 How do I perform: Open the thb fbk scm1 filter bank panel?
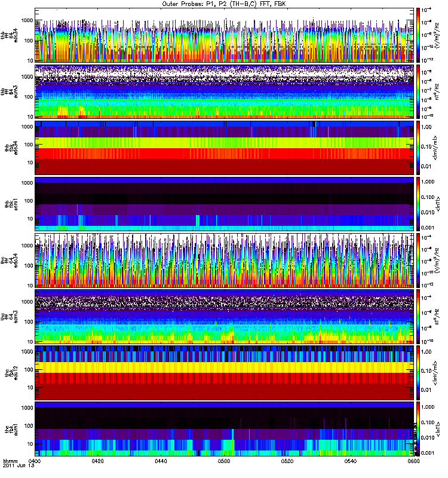(x=224, y=203)
